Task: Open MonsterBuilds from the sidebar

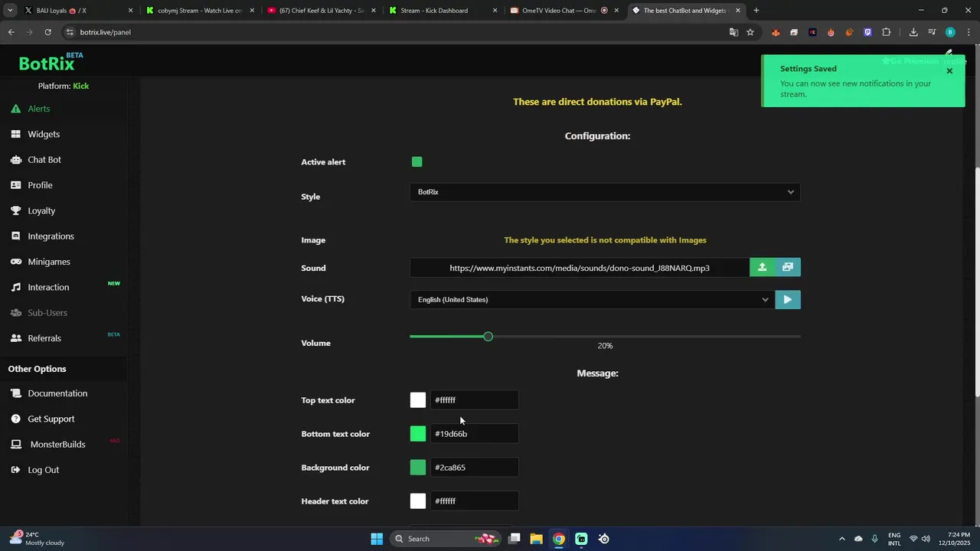Action: coord(57,445)
